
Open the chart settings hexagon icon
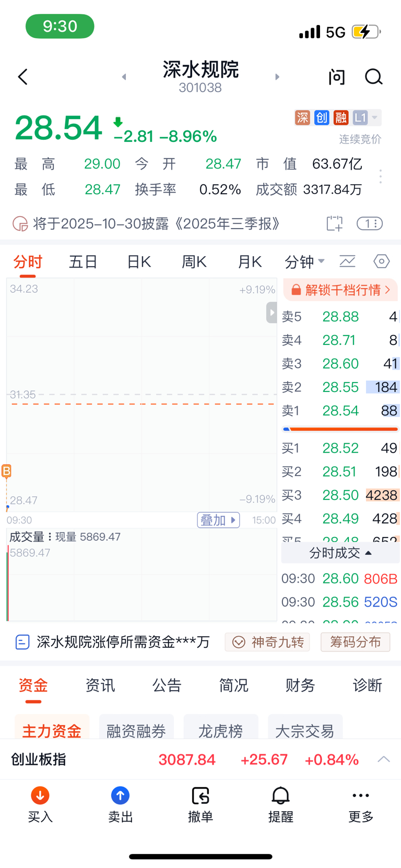(x=382, y=261)
